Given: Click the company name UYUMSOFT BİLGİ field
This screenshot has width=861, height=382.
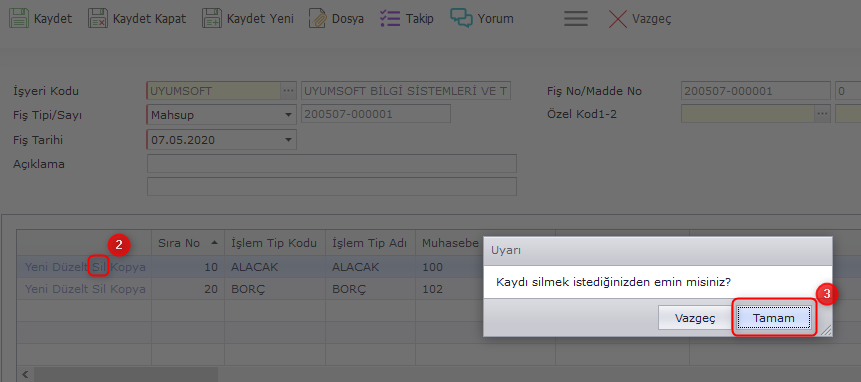Looking at the screenshot, I should [x=406, y=91].
